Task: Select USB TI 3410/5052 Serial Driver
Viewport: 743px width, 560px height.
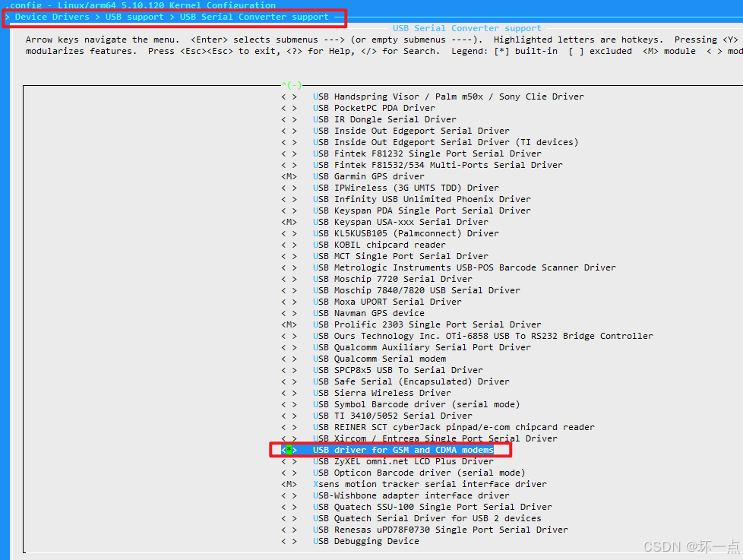Action: click(392, 416)
